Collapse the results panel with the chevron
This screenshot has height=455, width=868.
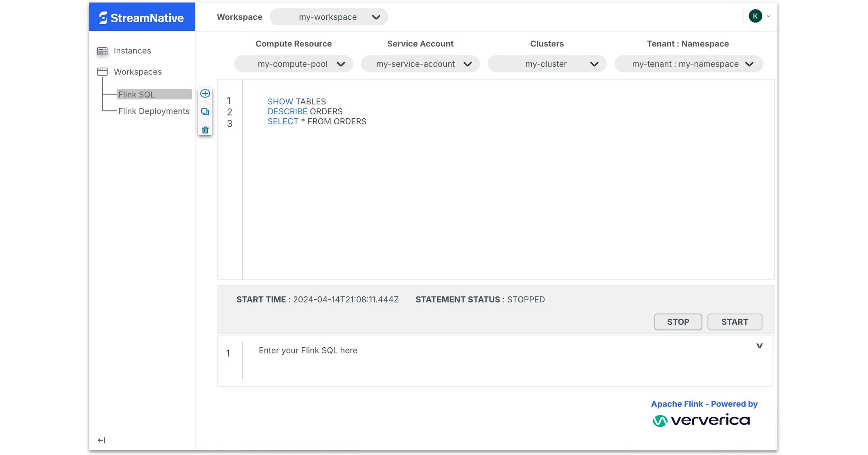pos(760,346)
